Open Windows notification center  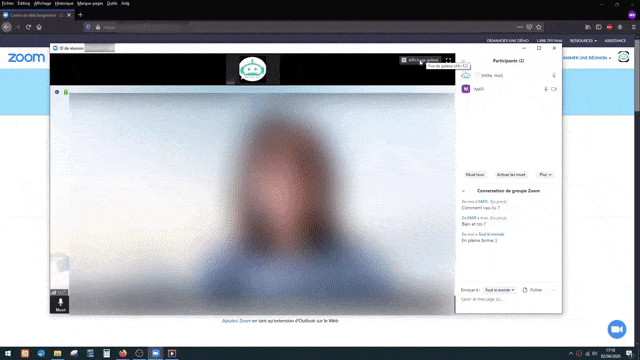coord(629,353)
